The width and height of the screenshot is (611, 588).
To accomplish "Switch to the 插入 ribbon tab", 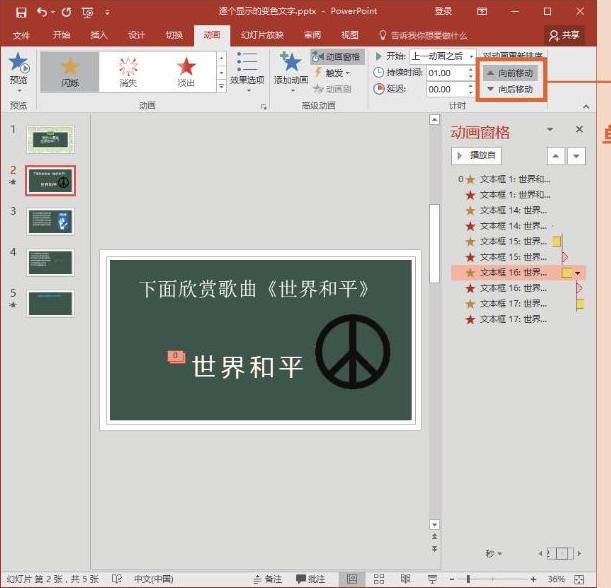I will tap(99, 35).
